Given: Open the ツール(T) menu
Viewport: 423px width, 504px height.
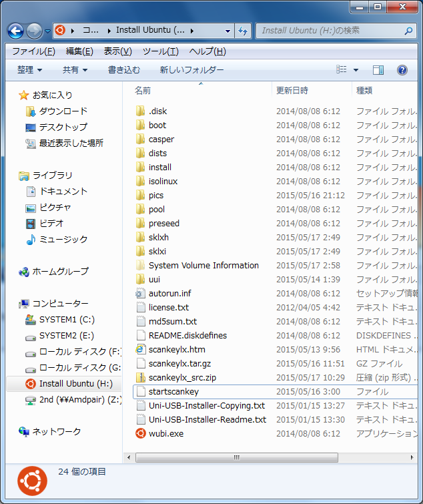Looking at the screenshot, I should pyautogui.click(x=161, y=51).
